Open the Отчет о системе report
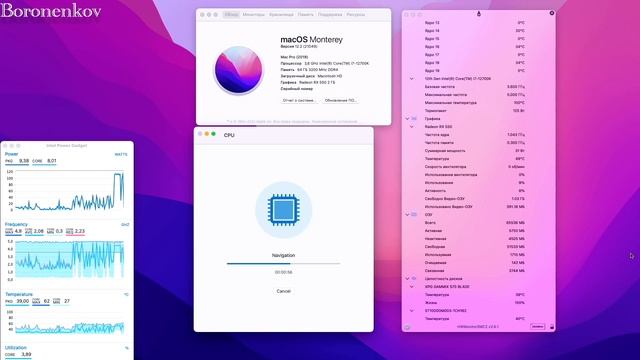The width and height of the screenshot is (640, 360). (299, 100)
